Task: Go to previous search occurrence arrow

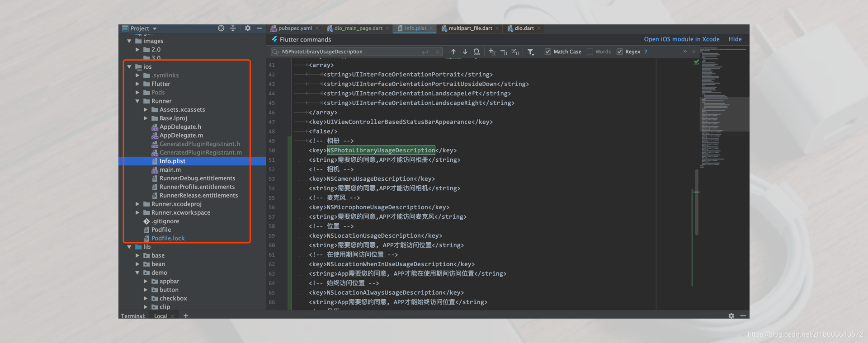Action: coord(453,52)
